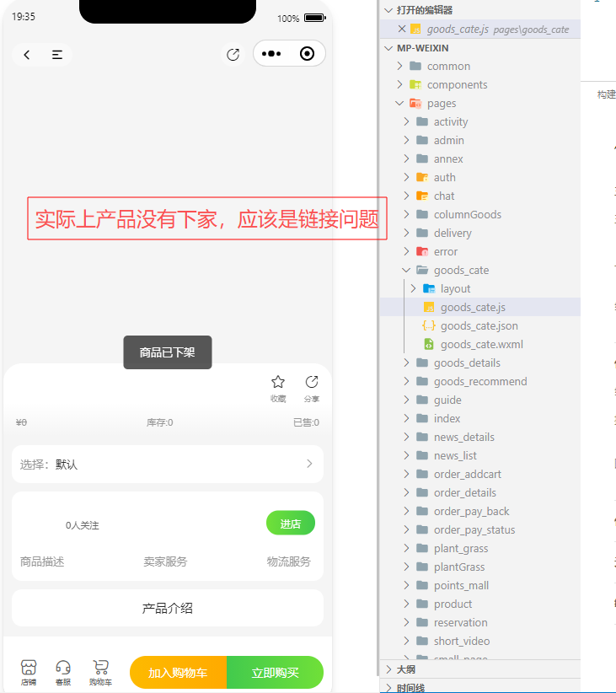Click the red pages folder icon

coord(415,103)
